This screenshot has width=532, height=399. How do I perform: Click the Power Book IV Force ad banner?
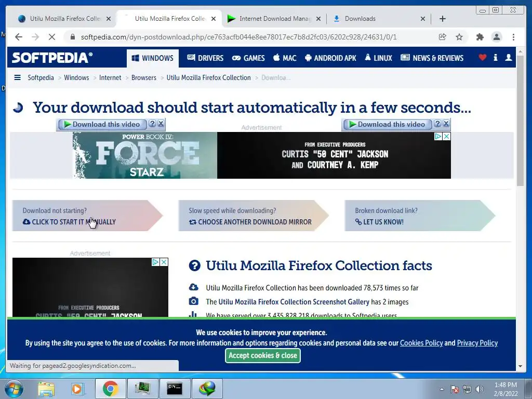point(262,155)
